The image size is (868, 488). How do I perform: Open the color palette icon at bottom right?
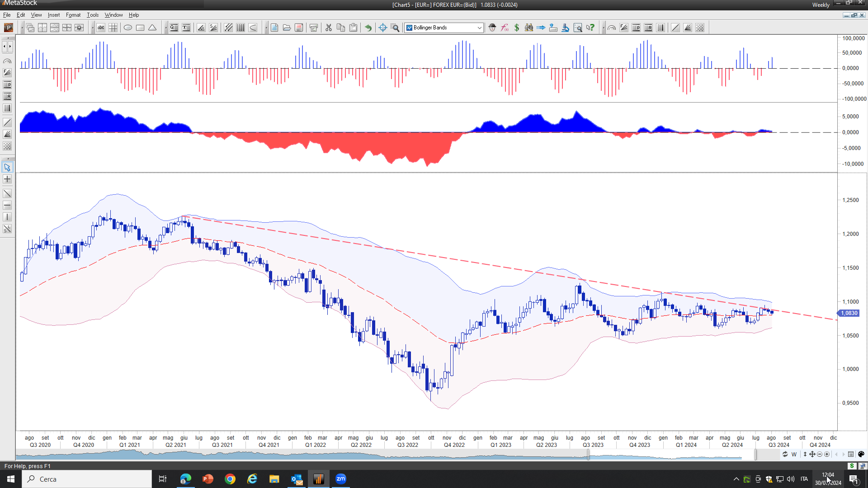click(x=861, y=454)
